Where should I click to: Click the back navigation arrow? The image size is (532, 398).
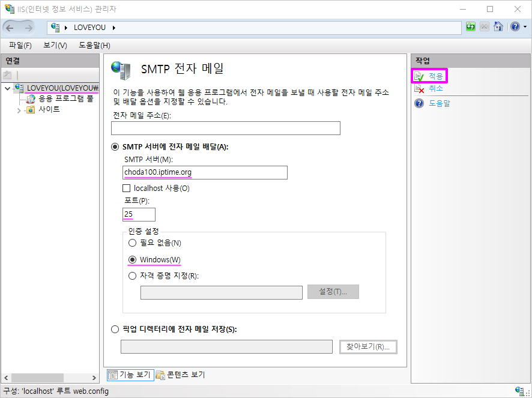coord(10,26)
